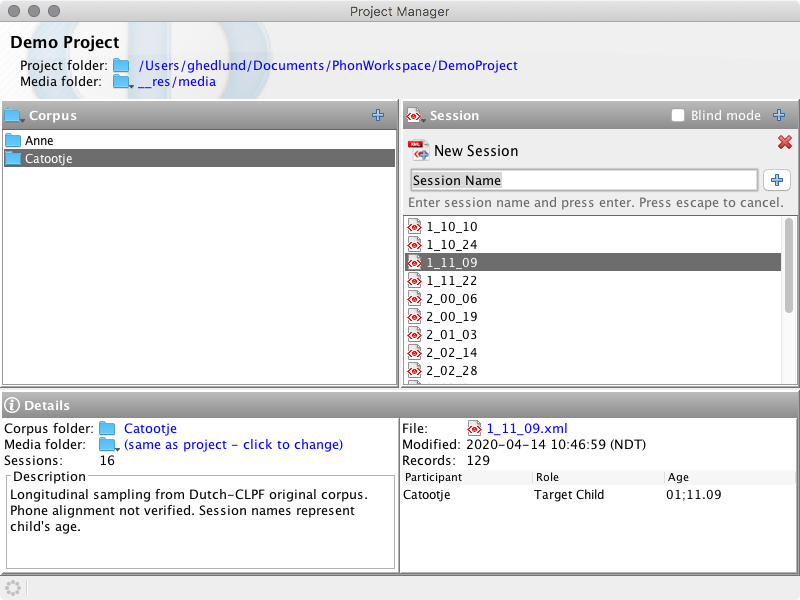Click the Session Name text field
Screen dimensions: 800x600
point(583,181)
